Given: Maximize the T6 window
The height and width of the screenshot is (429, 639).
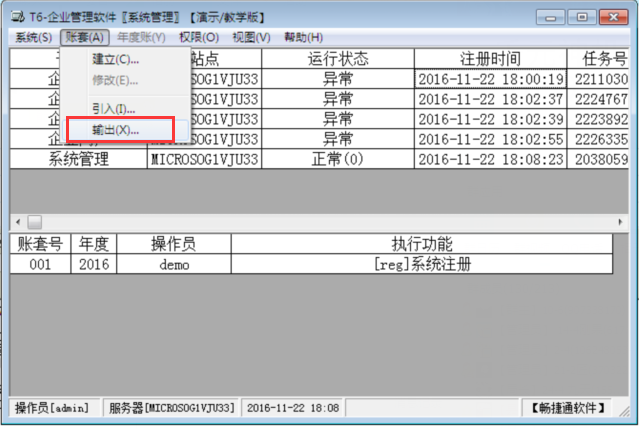Looking at the screenshot, I should click(x=584, y=15).
